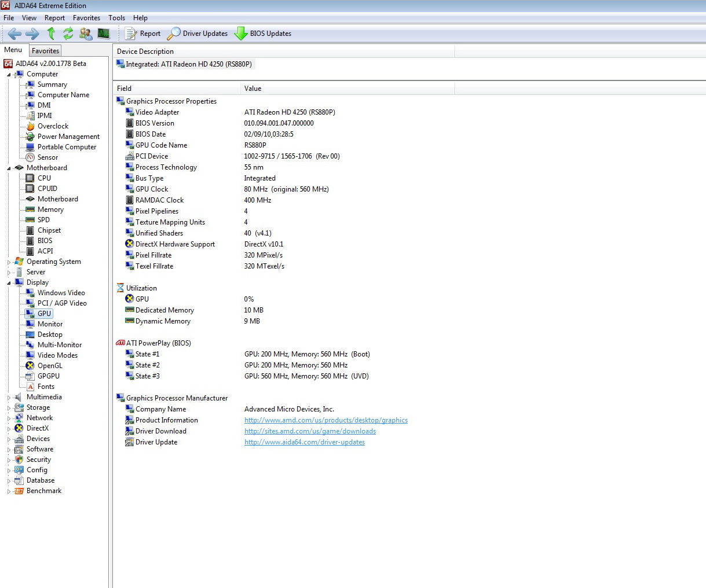Select Video Modes in the tree
The height and width of the screenshot is (588, 706).
pyautogui.click(x=57, y=355)
